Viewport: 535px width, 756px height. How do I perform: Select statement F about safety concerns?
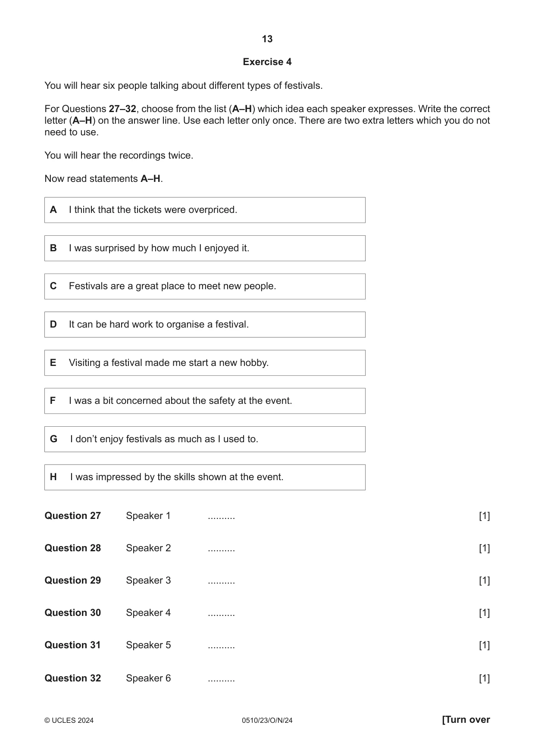[205, 401]
